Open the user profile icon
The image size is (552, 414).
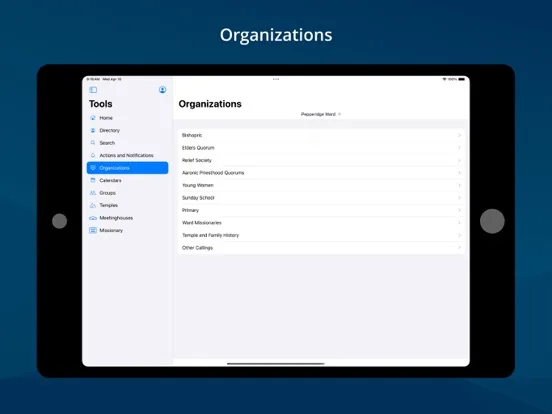[x=162, y=90]
